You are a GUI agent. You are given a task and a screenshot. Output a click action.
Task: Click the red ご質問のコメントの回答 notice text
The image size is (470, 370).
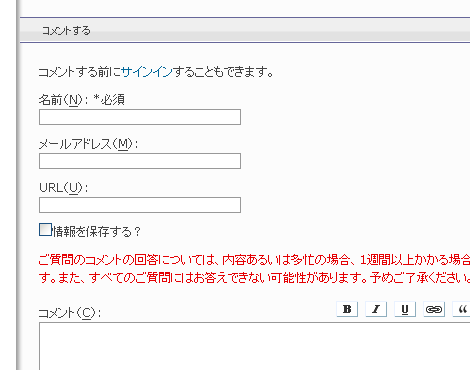coord(254,269)
